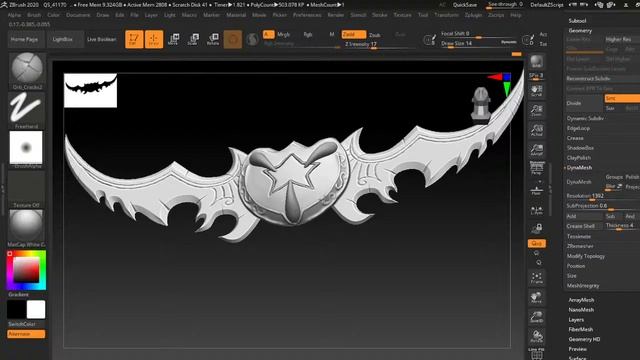640x360 pixels.
Task: Click the Move view icon in right shelf
Action: point(536,298)
